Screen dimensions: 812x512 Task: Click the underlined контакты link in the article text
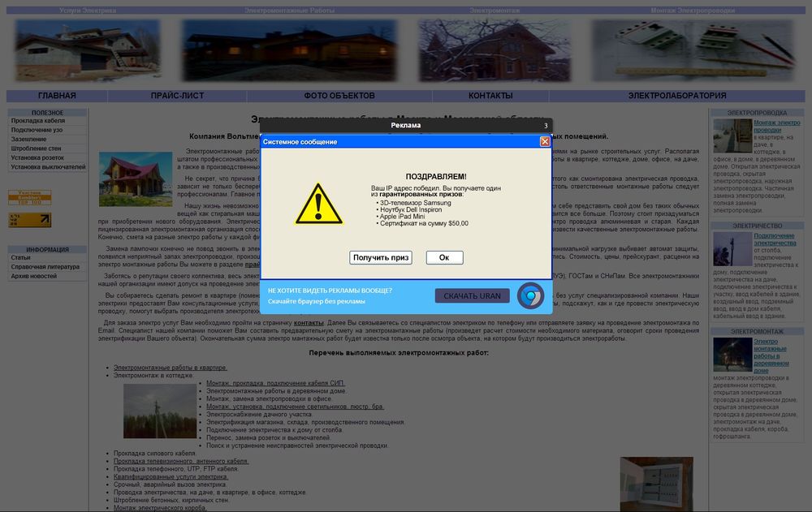[309, 322]
